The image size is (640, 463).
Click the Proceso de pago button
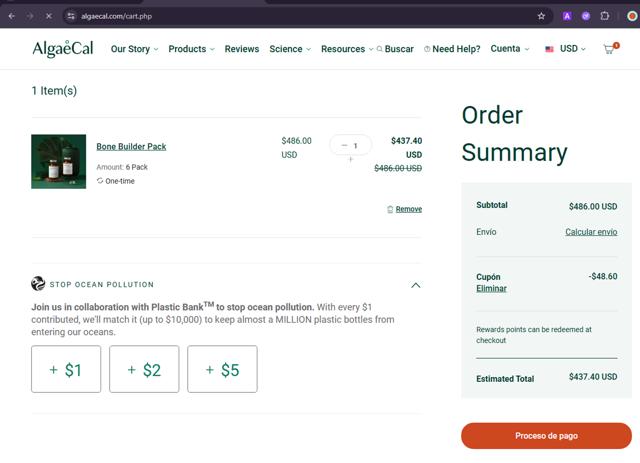(x=546, y=436)
